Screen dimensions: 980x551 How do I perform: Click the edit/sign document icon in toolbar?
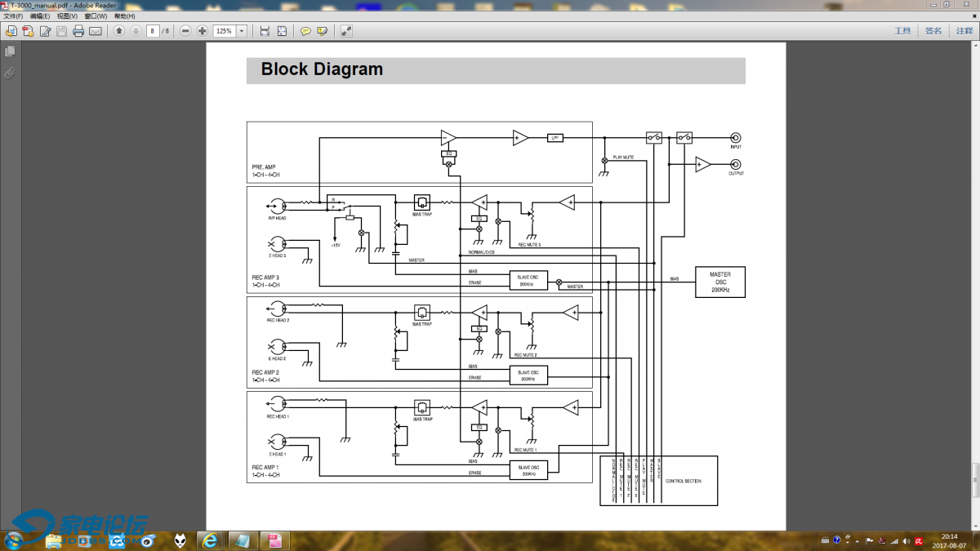[x=45, y=31]
